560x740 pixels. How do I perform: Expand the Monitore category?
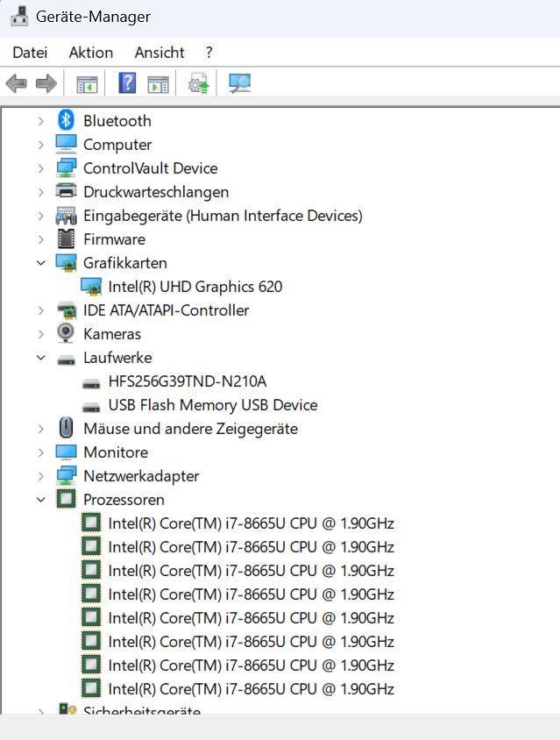coord(40,452)
